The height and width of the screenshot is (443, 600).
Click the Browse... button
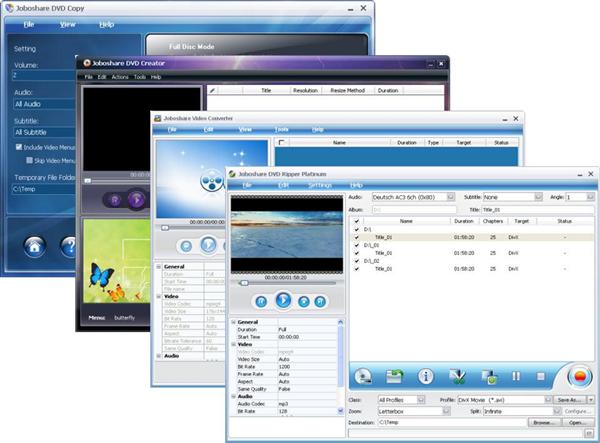click(544, 422)
